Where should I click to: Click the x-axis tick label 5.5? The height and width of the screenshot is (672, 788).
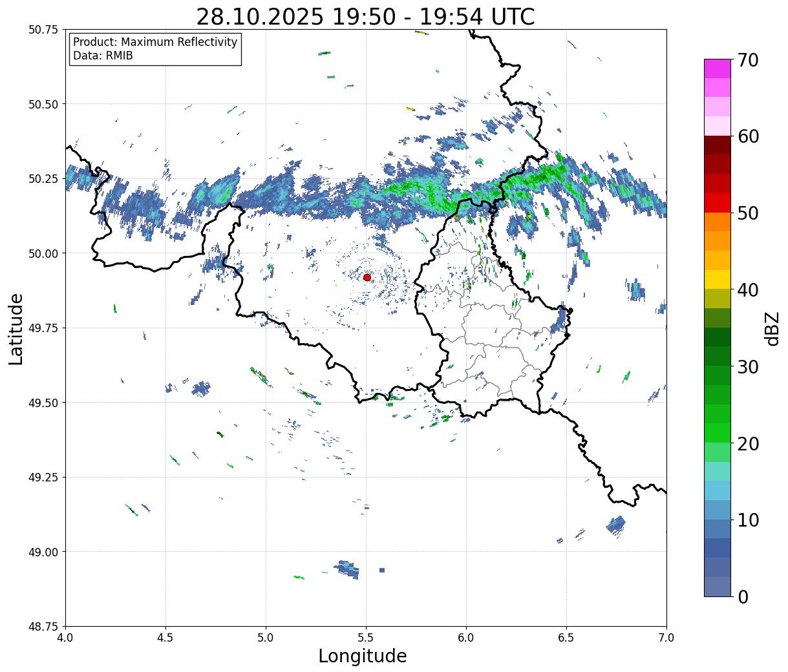pos(366,638)
